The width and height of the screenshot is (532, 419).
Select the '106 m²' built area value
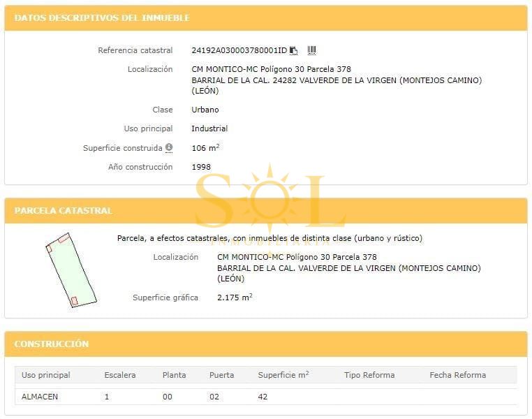[205, 147]
